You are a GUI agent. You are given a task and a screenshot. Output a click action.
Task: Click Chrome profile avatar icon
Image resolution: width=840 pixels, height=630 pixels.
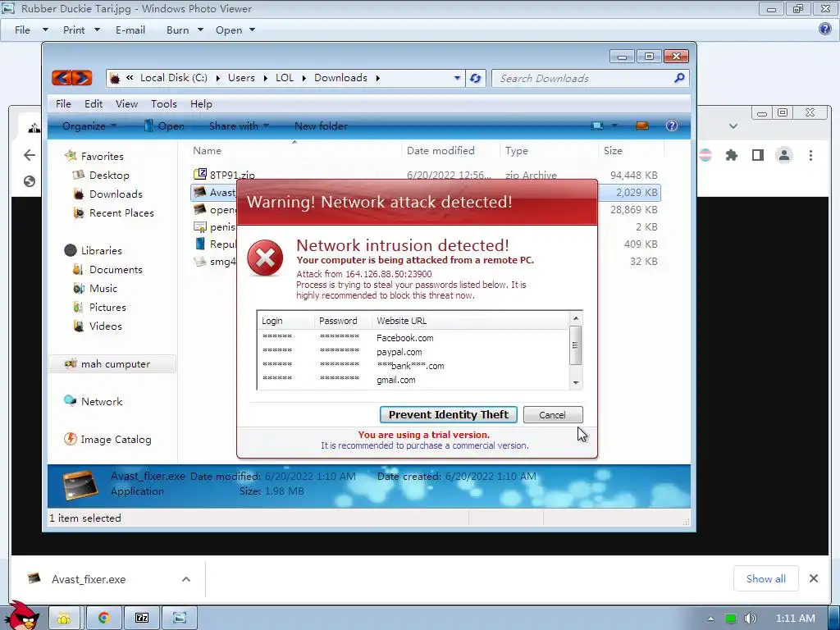click(x=784, y=155)
